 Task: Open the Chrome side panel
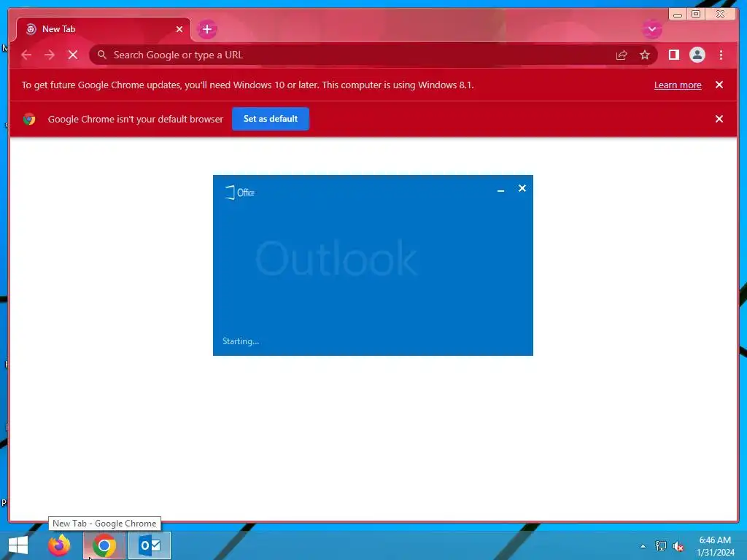tap(673, 55)
